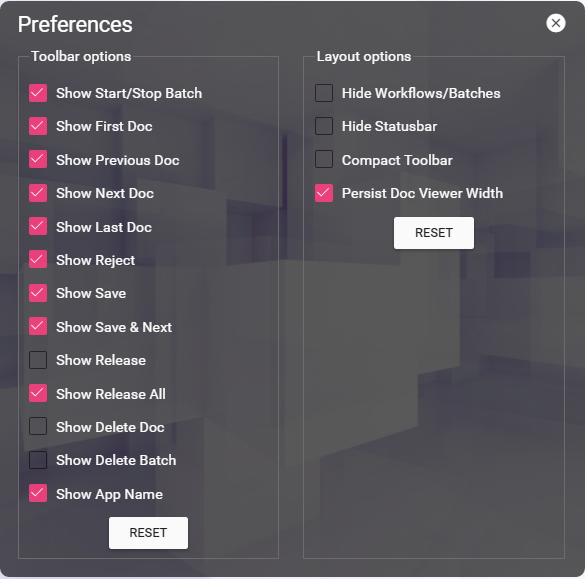Screen dimensions: 585x579
Task: Disable the Show Reject checkbox
Action: (x=38, y=259)
